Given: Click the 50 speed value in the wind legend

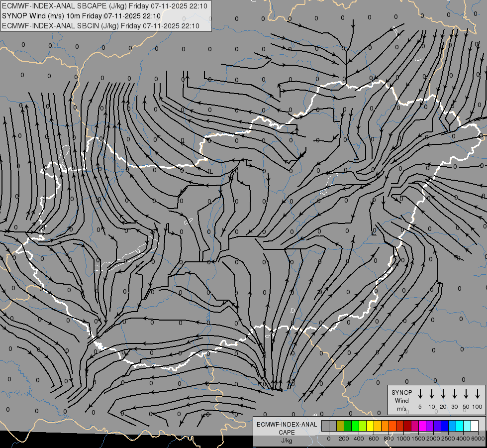Looking at the screenshot, I should [x=466, y=407].
